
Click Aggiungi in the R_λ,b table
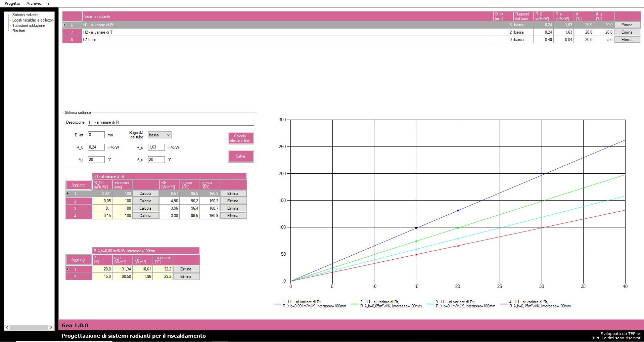78,185
